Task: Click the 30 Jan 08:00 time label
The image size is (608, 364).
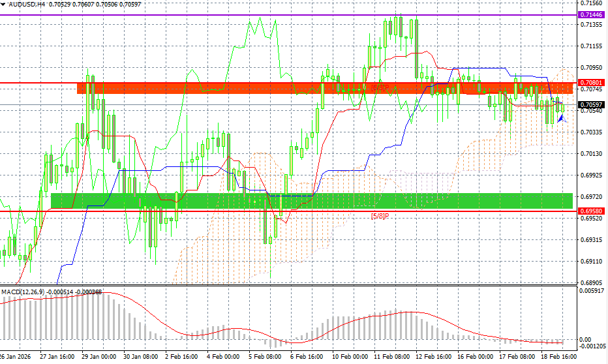Action: pyautogui.click(x=140, y=356)
